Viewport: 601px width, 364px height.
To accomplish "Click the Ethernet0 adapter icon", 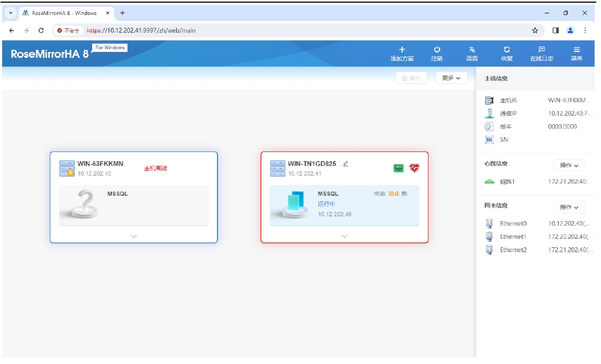I will pos(490,223).
